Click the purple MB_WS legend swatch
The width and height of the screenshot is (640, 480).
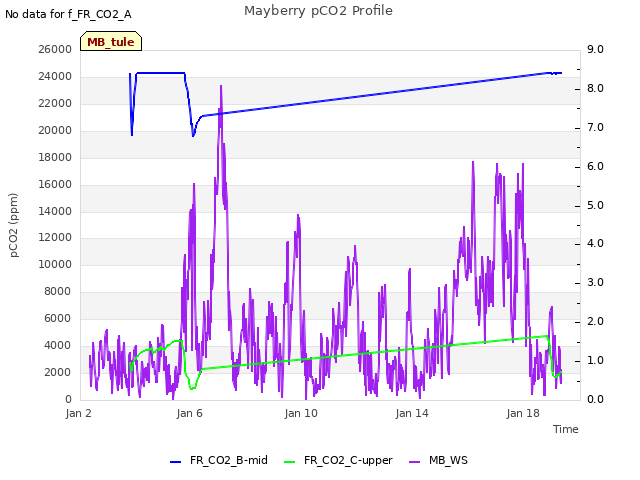pyautogui.click(x=414, y=462)
